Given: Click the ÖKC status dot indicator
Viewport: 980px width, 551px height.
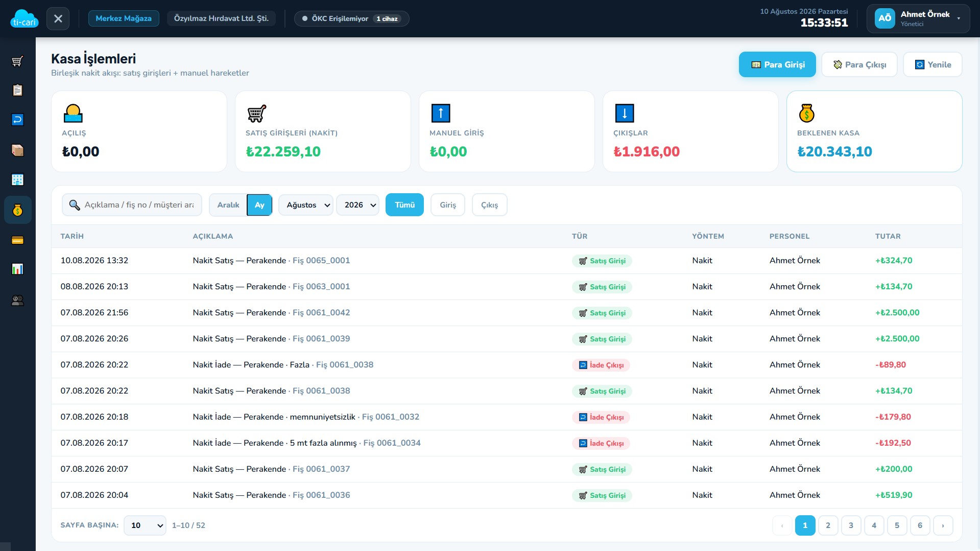Looking at the screenshot, I should [305, 19].
